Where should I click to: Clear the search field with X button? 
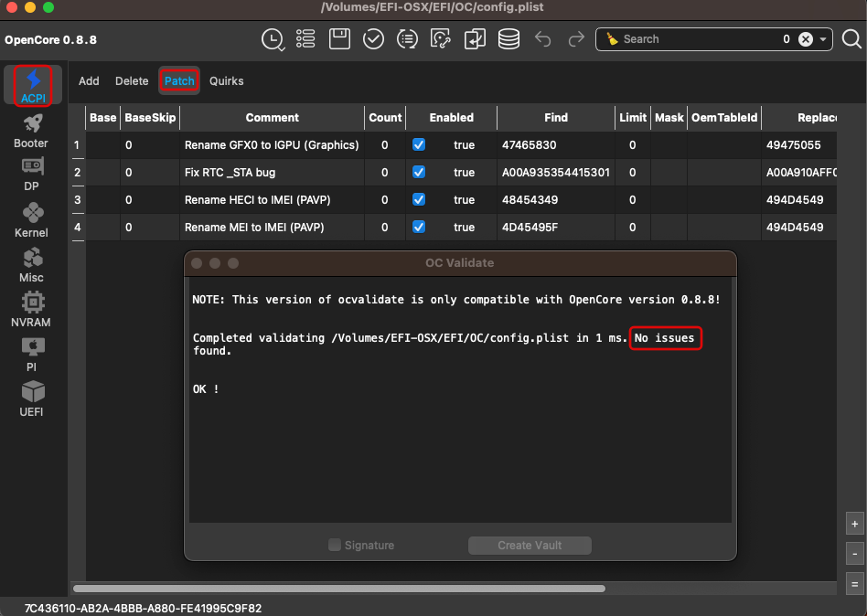click(806, 39)
